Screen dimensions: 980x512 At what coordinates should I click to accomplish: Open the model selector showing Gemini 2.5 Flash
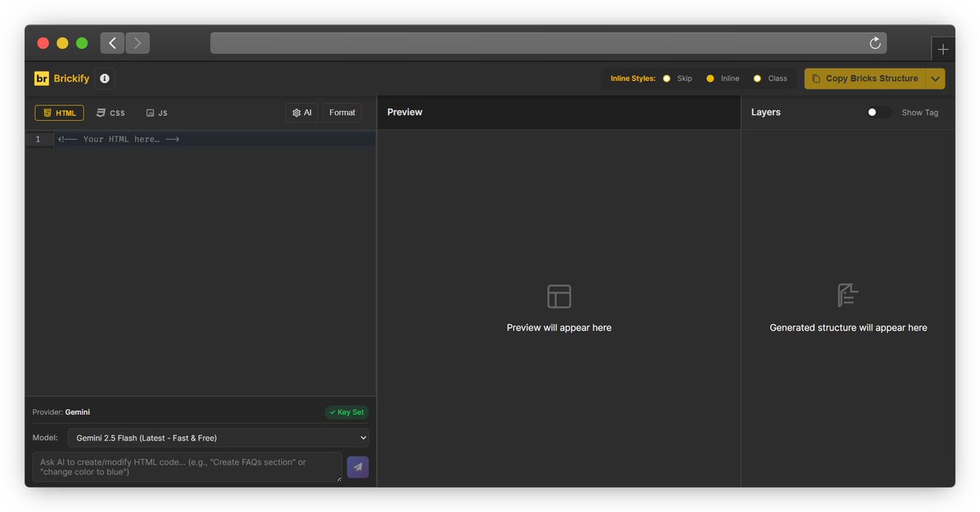(x=217, y=437)
